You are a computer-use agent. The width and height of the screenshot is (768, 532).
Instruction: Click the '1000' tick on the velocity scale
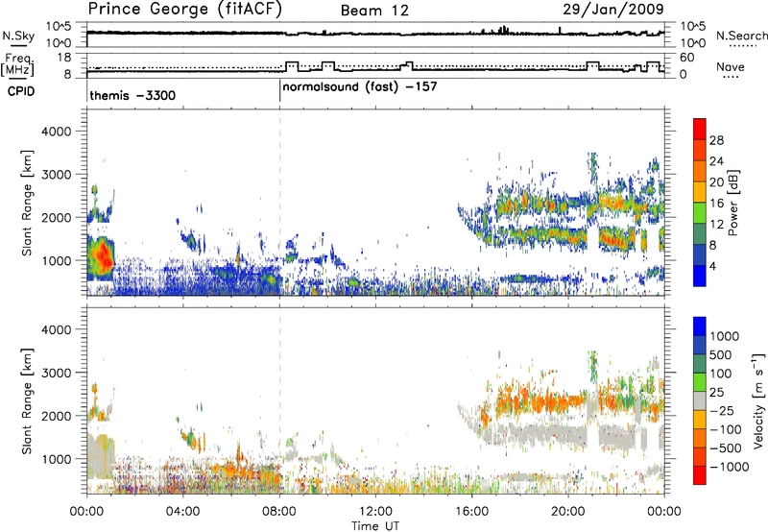click(725, 336)
